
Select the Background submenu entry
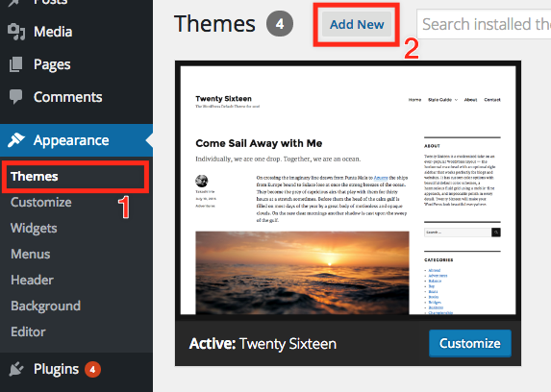(46, 306)
